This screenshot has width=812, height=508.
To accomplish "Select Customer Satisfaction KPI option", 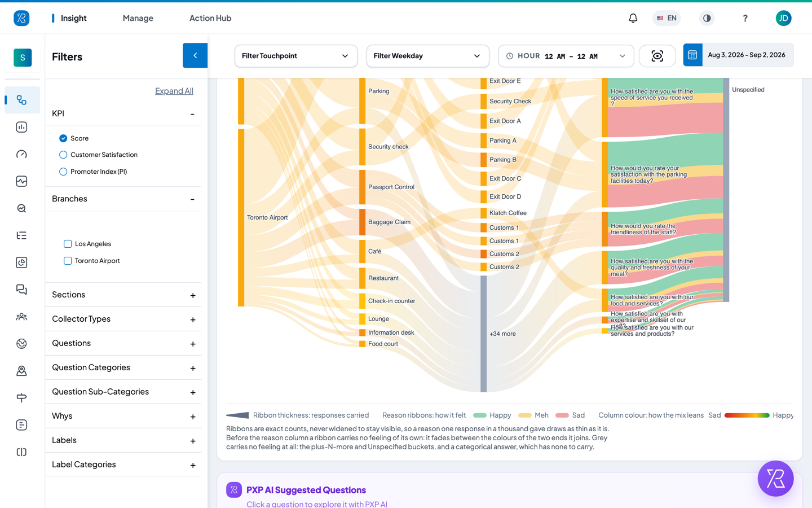I will 63,155.
